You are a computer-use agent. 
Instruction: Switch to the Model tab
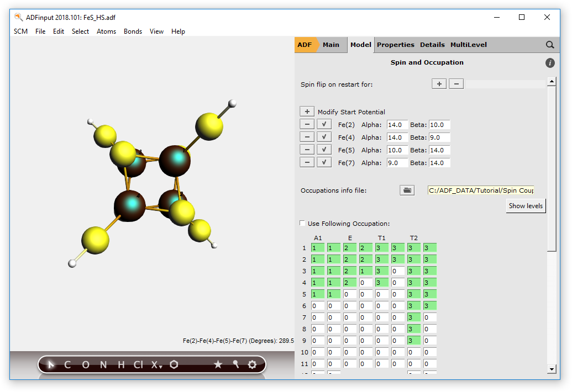(x=360, y=45)
